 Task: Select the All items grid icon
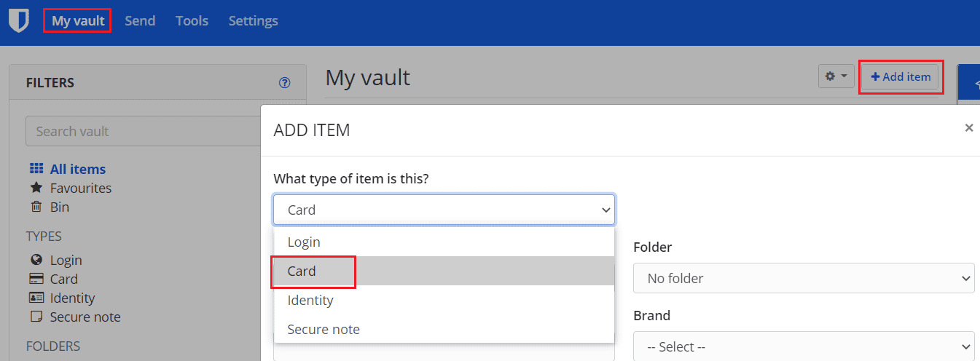coord(36,169)
